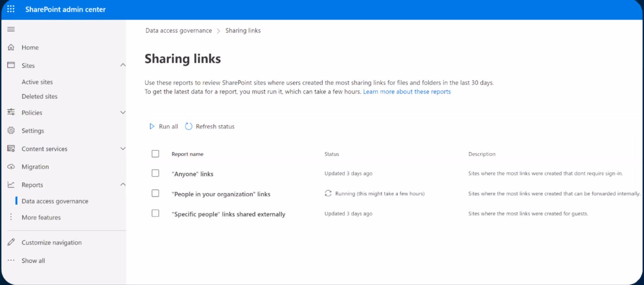
Task: Click Content services label in navigation
Action: 44,149
